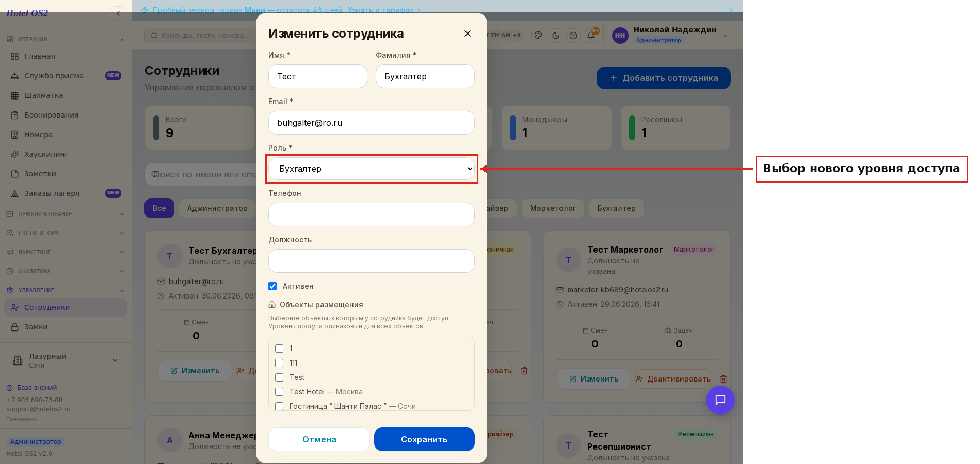Open Номера in sidebar
980x464 pixels.
[66, 135]
